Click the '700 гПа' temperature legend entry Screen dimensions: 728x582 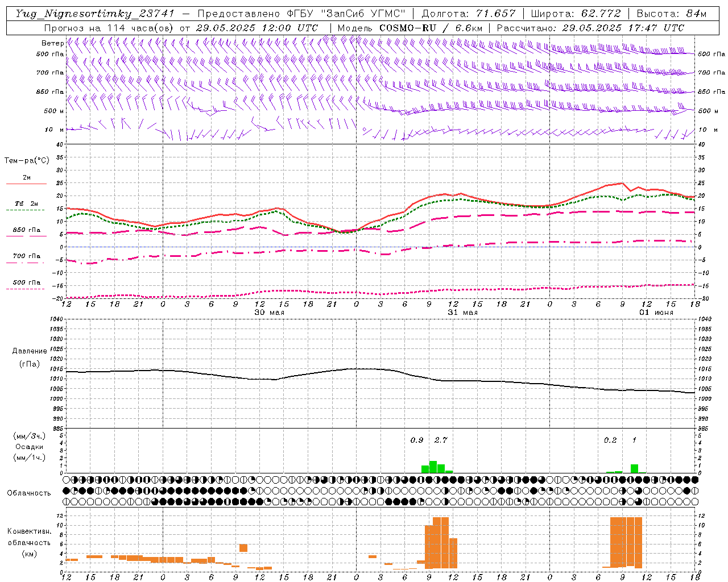point(27,256)
